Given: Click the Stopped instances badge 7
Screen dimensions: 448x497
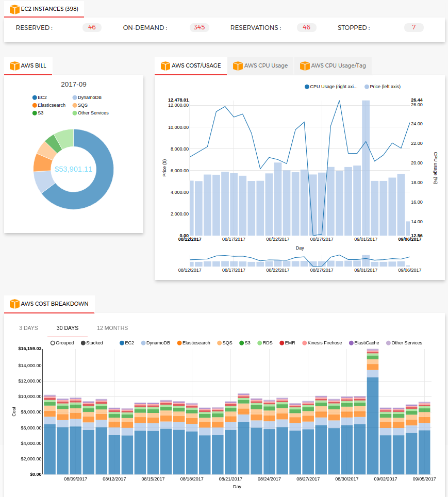Looking at the screenshot, I should click(x=413, y=27).
